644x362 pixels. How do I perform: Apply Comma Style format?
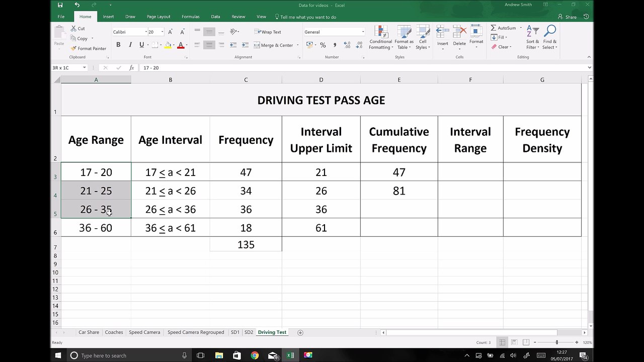[334, 45]
